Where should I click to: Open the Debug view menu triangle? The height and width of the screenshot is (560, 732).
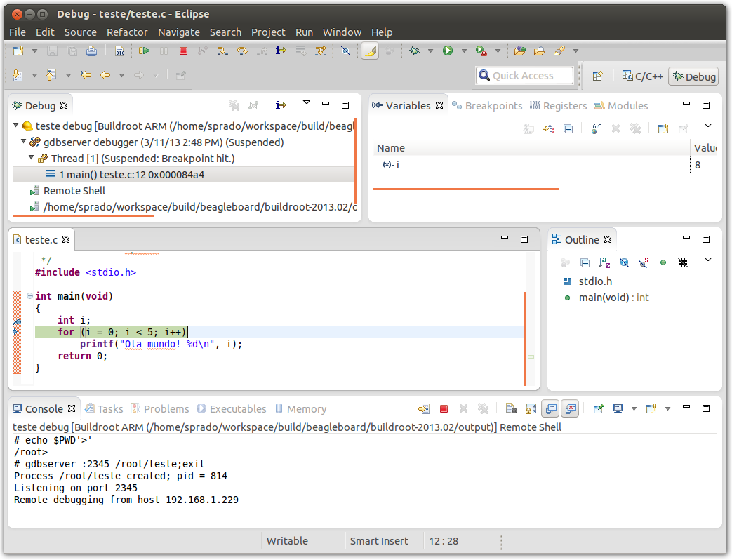coord(306,102)
